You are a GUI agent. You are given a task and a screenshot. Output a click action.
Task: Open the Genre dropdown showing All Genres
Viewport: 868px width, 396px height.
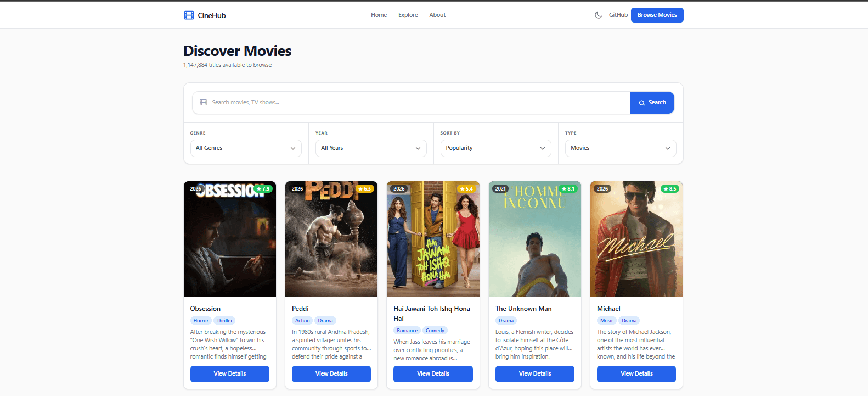click(246, 148)
